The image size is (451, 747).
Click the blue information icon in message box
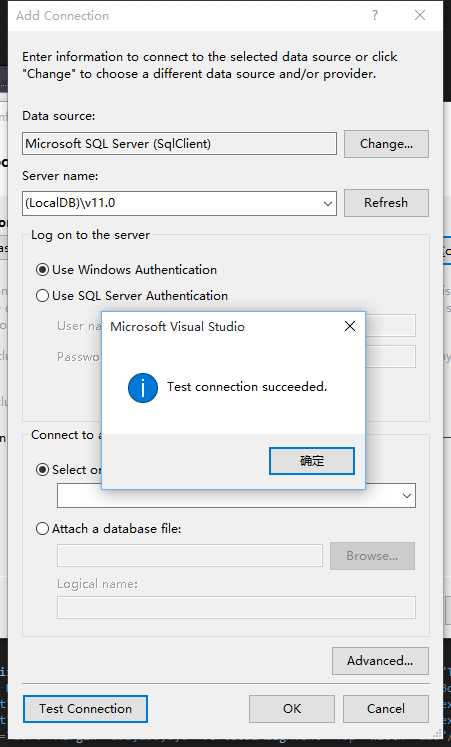[x=142, y=387]
